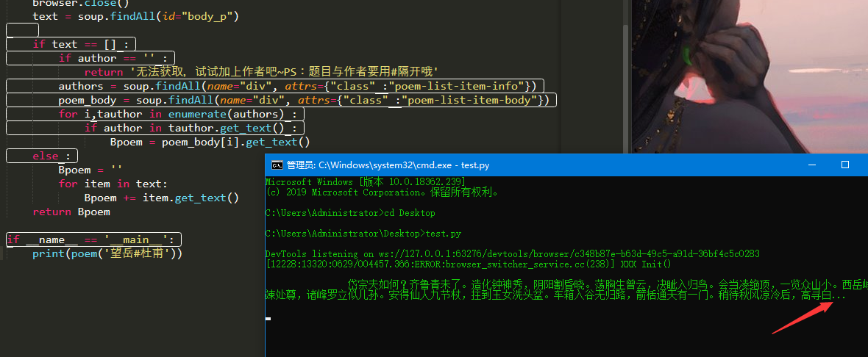Click the 'ERROR:browser_switcher_service.cc' line in cmd

tap(469, 264)
